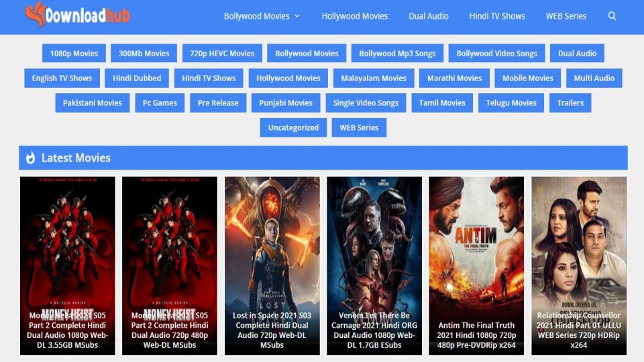Select the 300Mb Movies category

click(144, 54)
